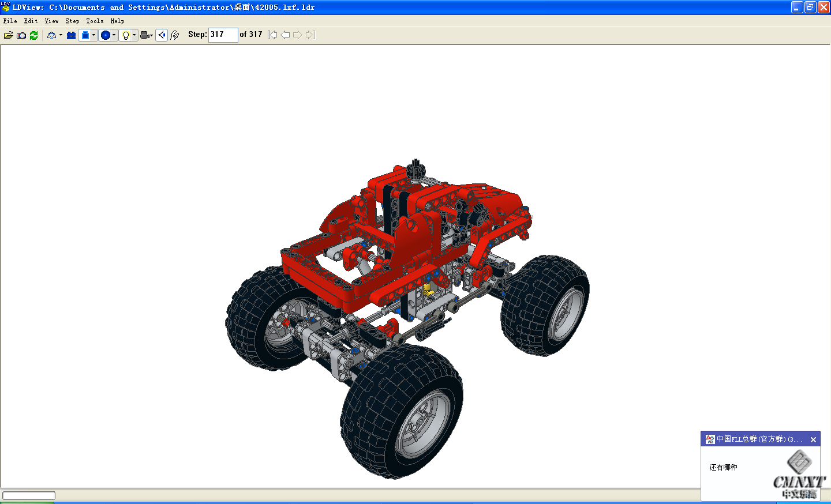Open the edge lines options dropdown arrow
The width and height of the screenshot is (831, 504).
(93, 35)
